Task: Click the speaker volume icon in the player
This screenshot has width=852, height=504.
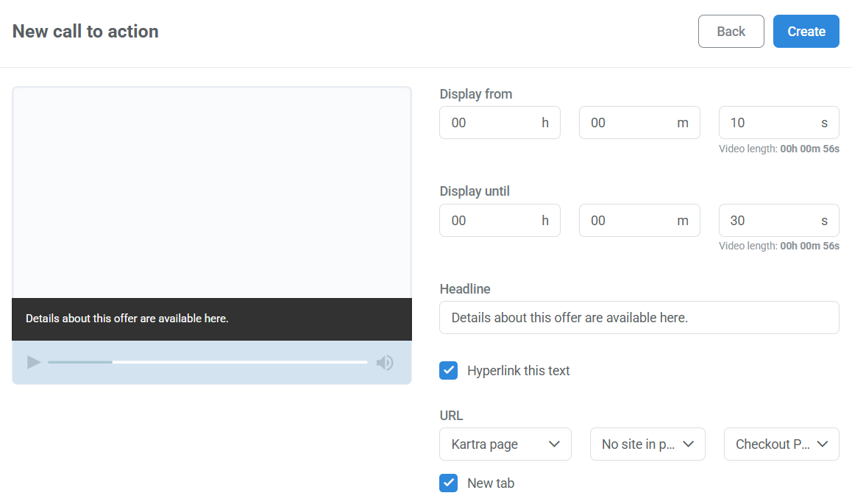Action: tap(385, 362)
